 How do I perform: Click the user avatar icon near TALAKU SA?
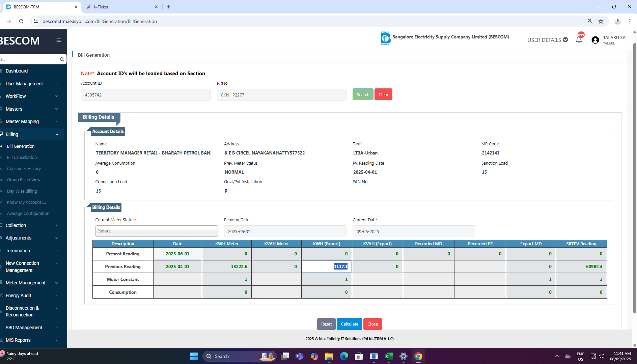(596, 40)
